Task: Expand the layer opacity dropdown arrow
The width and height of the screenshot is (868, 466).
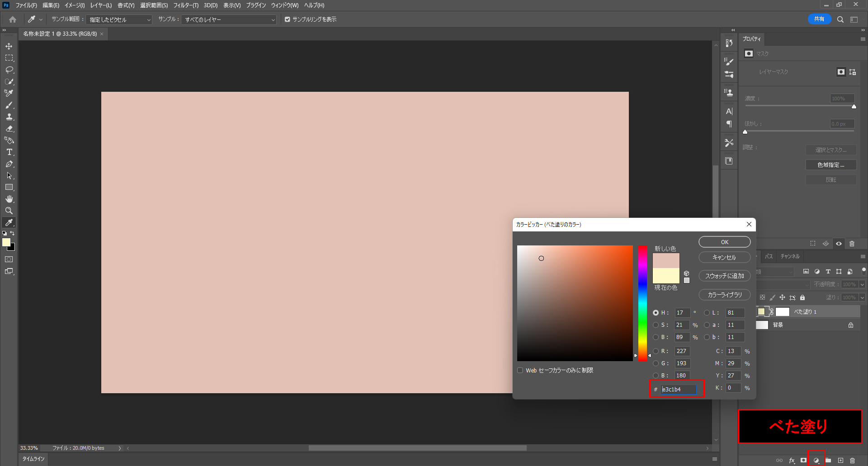Action: click(862, 285)
